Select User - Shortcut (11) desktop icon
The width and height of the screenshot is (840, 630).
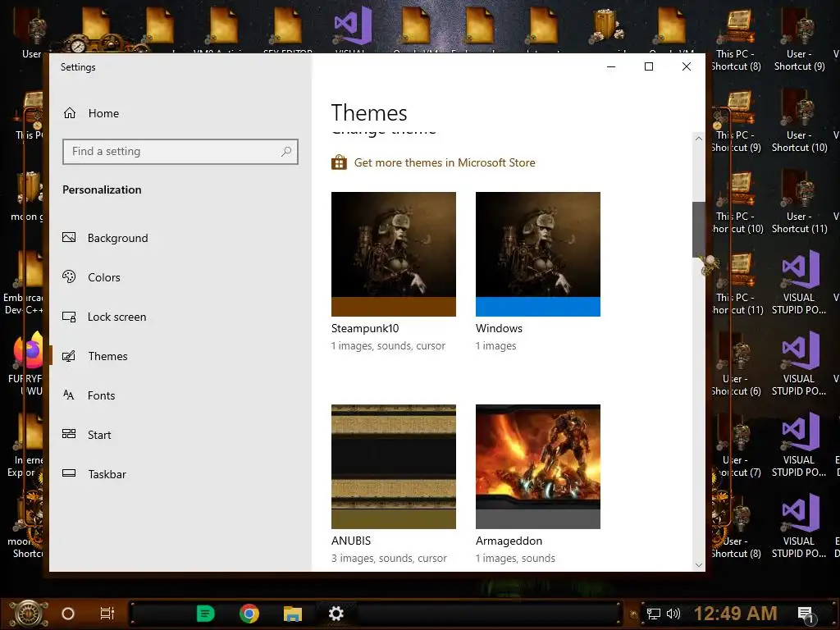coord(799,202)
